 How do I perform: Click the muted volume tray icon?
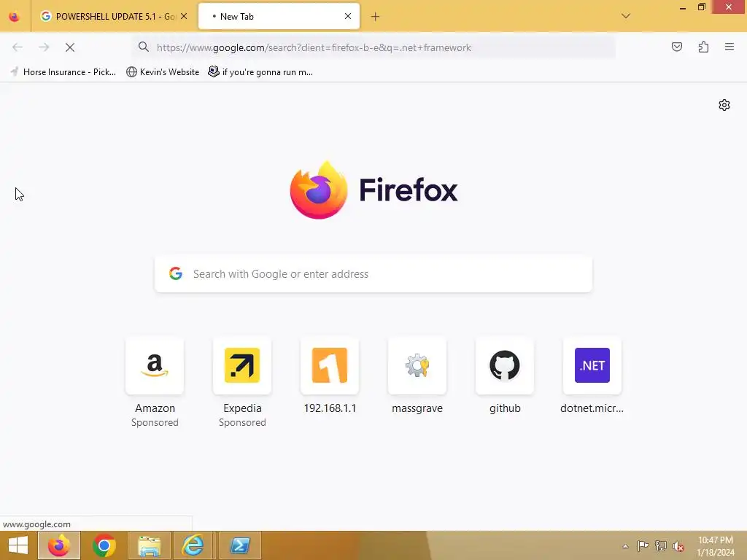[x=678, y=545]
